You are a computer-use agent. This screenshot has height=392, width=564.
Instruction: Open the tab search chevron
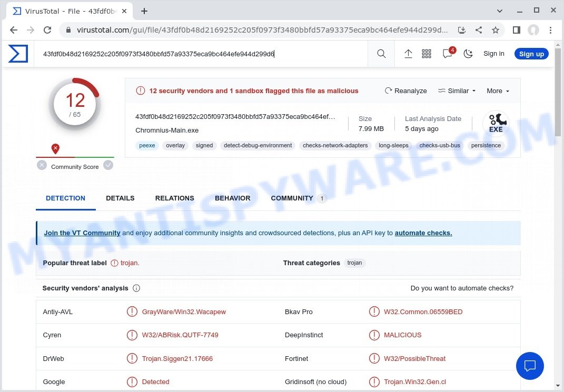coord(500,11)
